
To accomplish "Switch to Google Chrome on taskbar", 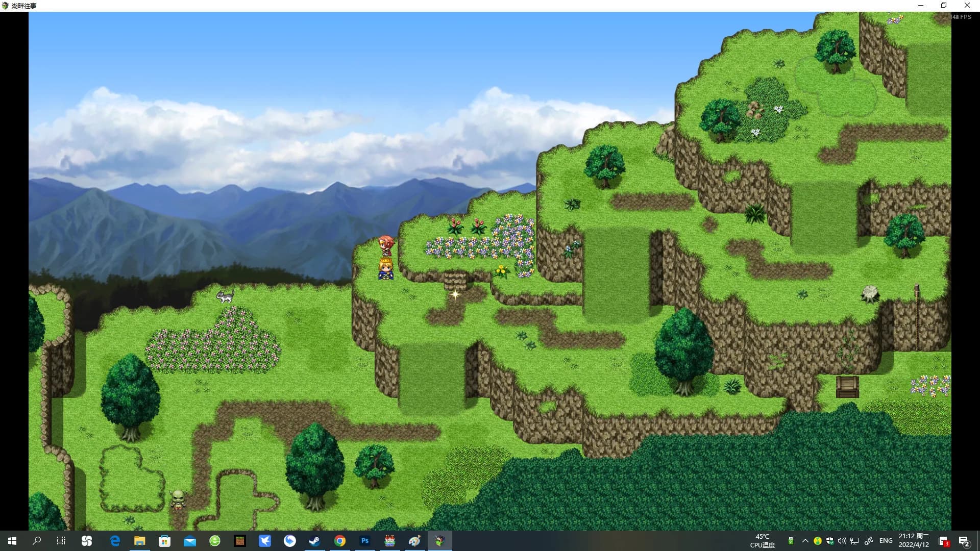I will [340, 541].
